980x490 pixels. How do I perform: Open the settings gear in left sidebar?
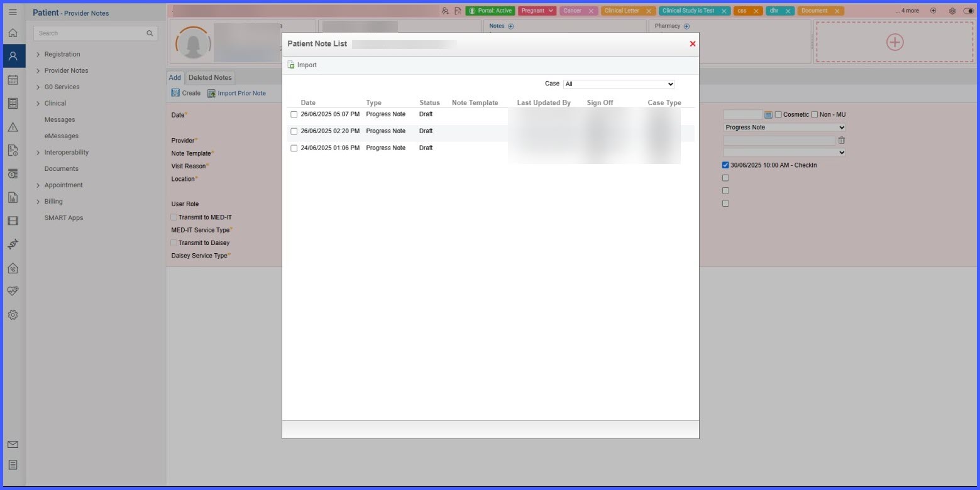click(x=13, y=315)
